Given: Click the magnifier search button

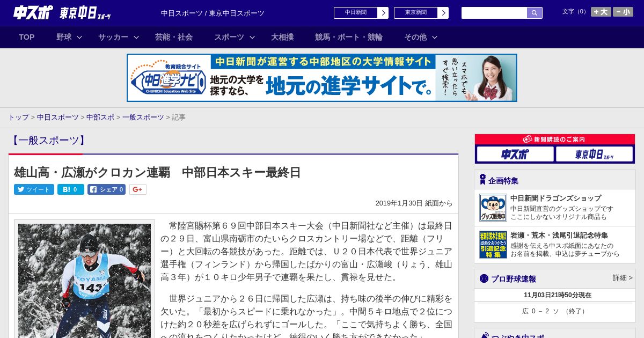Looking at the screenshot, I should coord(535,13).
